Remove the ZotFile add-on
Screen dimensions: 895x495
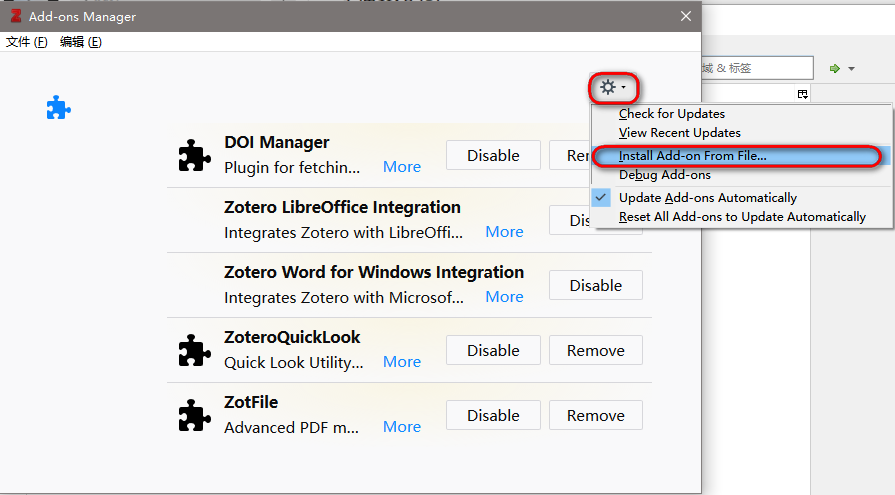pyautogui.click(x=596, y=415)
